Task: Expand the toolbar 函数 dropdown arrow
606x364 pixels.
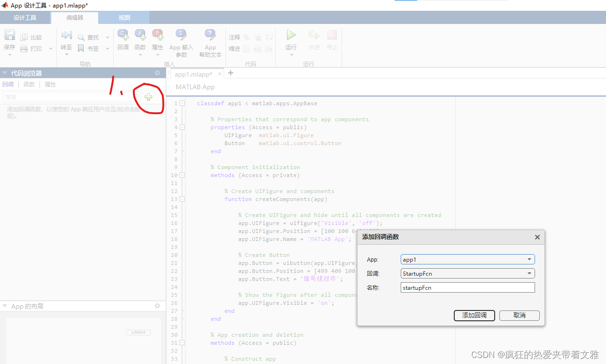Action: tap(140, 55)
